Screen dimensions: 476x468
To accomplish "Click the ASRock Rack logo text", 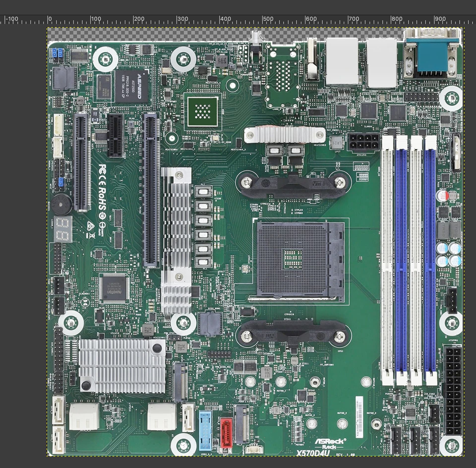I will tap(329, 443).
